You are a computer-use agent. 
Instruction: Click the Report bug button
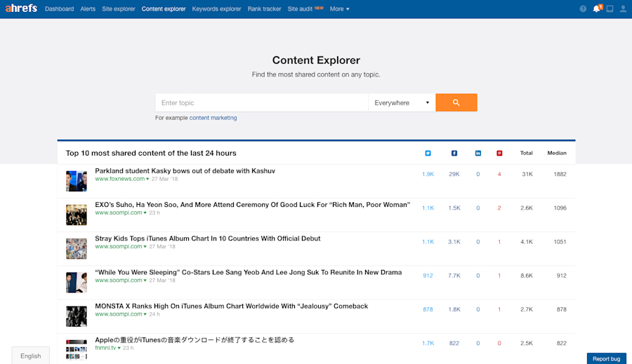(x=606, y=358)
